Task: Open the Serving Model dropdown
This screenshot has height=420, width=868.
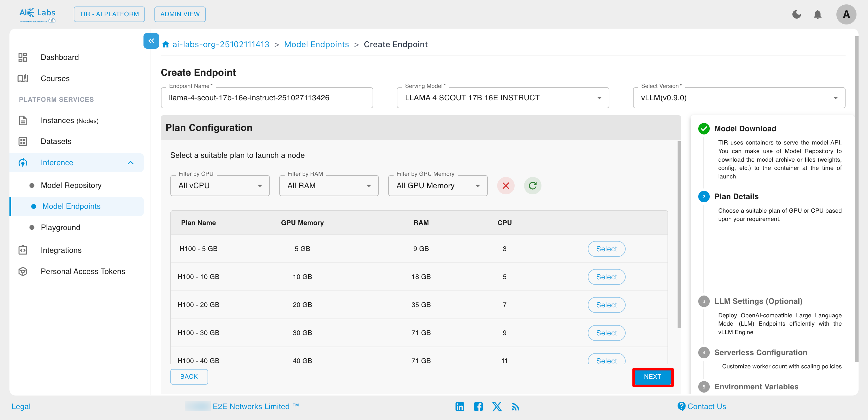Action: pos(503,98)
